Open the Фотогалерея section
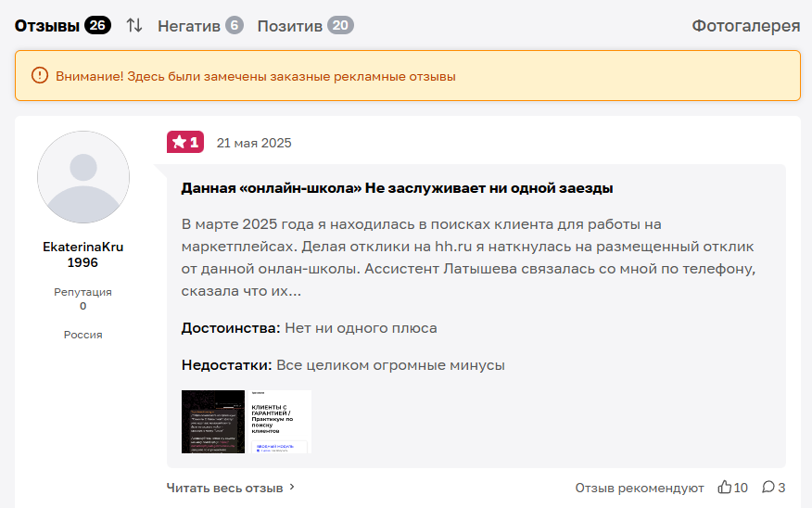The width and height of the screenshot is (812, 508). pos(746,26)
